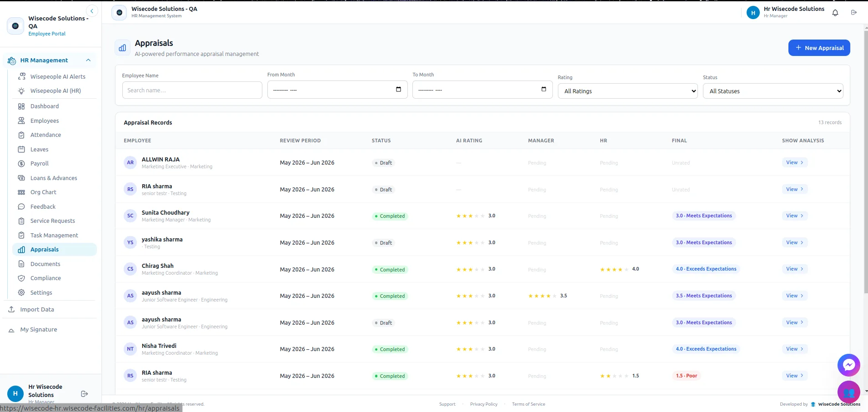868x412 pixels.
Task: Open the Messenger chat bubble
Action: click(848, 365)
